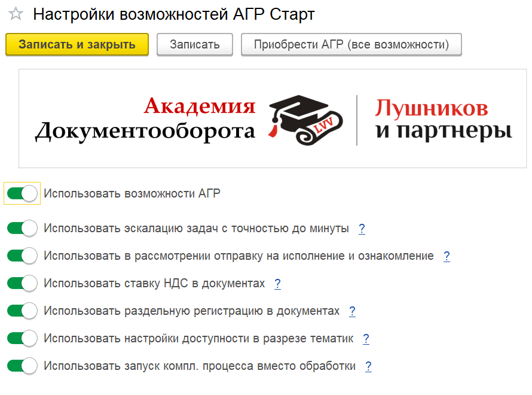Add page to favorites with star icon
This screenshot has height=395, width=532.
tap(16, 14)
